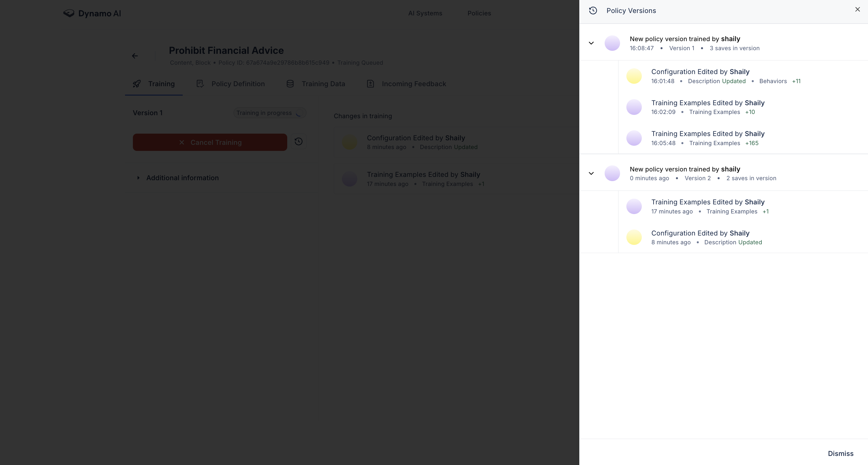Switch to the Training tab
The image size is (868, 465).
coord(154,84)
